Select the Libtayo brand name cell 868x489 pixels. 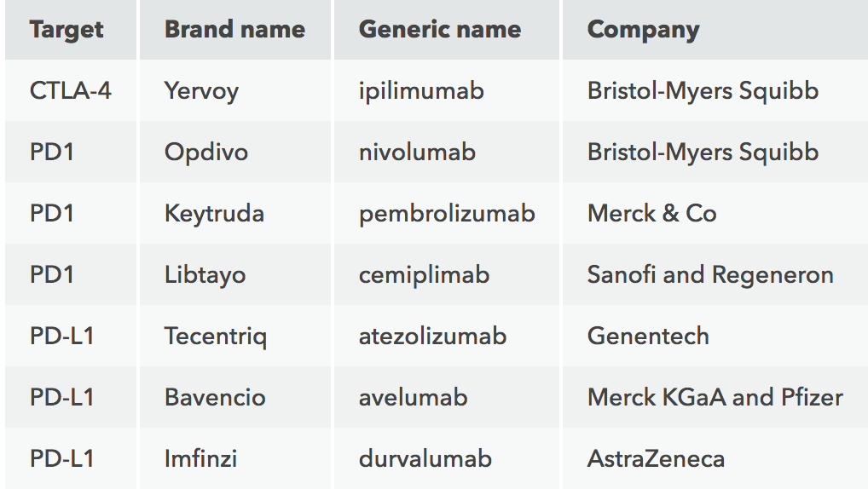[205, 275]
